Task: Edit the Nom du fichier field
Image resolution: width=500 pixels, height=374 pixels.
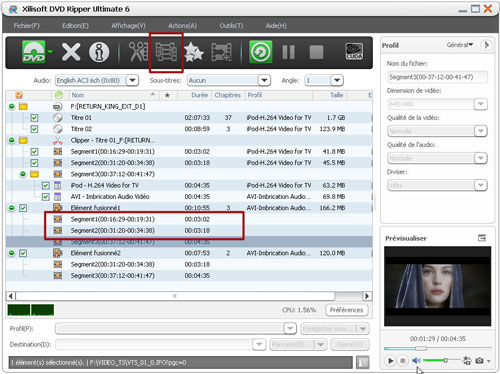Action: click(437, 77)
